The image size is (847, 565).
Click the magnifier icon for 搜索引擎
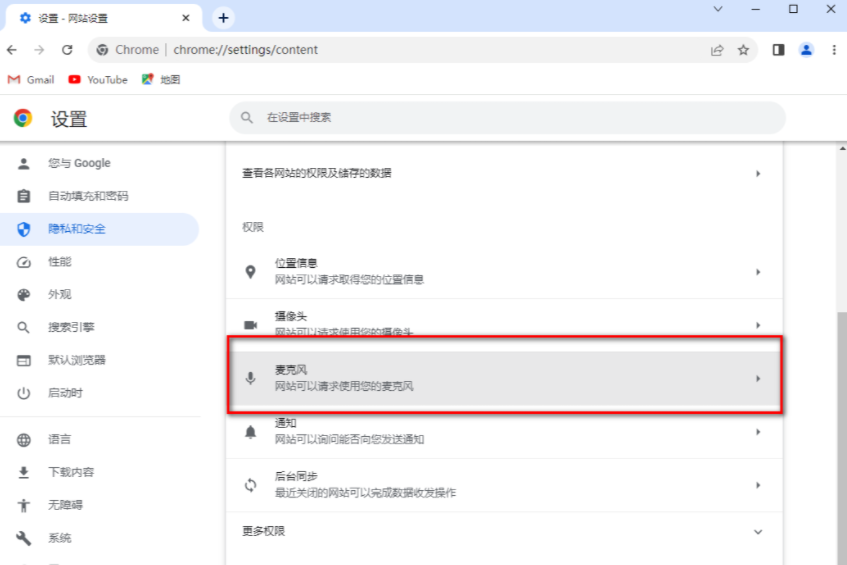point(23,328)
